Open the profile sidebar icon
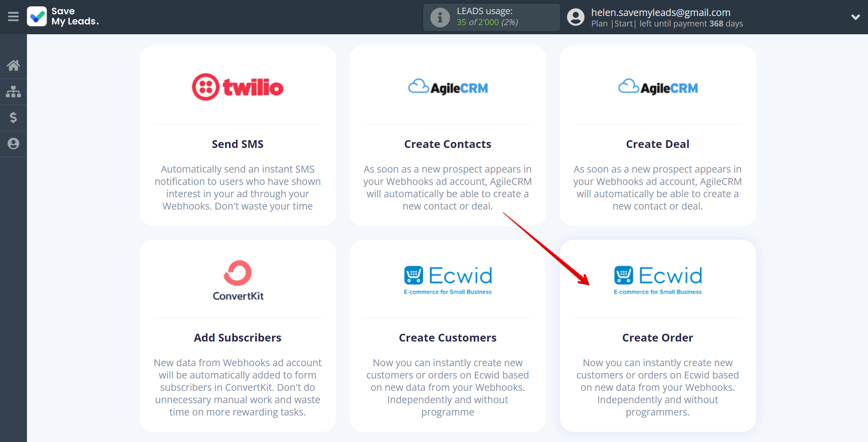The width and height of the screenshot is (868, 442). tap(13, 144)
